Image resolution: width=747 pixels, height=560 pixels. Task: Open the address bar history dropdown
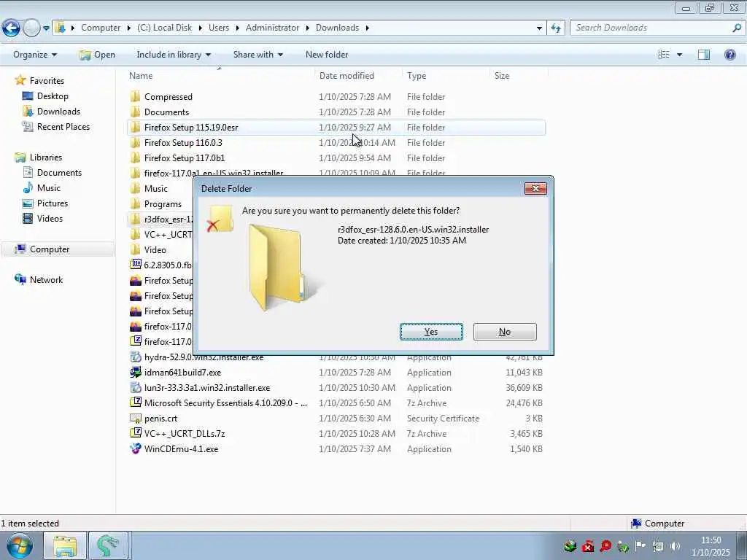point(539,28)
